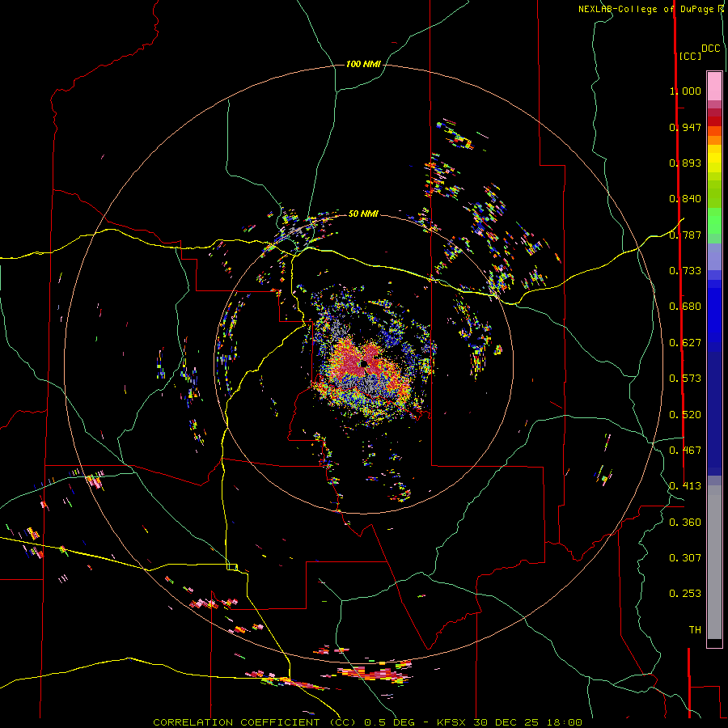Click the 0.787 scale value

point(685,235)
